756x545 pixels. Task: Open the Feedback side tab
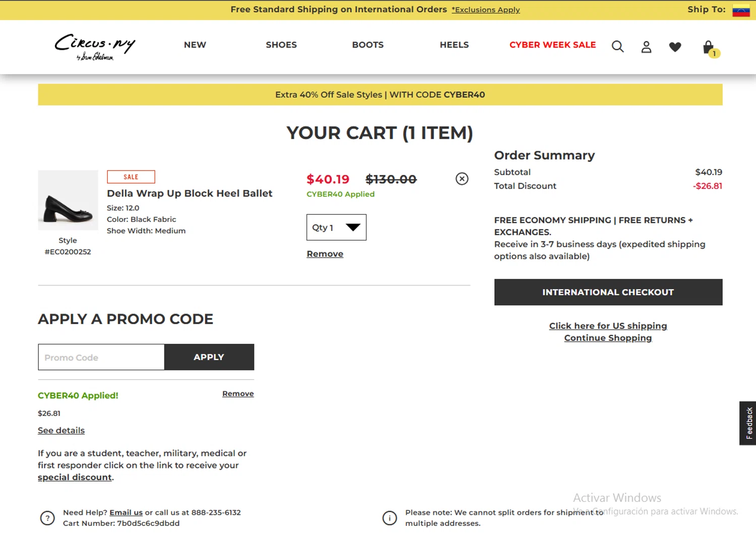748,423
